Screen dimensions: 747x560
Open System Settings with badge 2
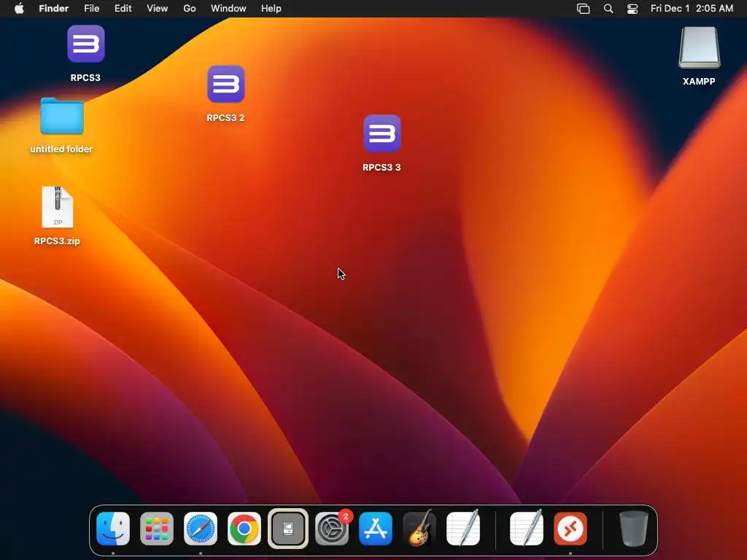point(332,529)
